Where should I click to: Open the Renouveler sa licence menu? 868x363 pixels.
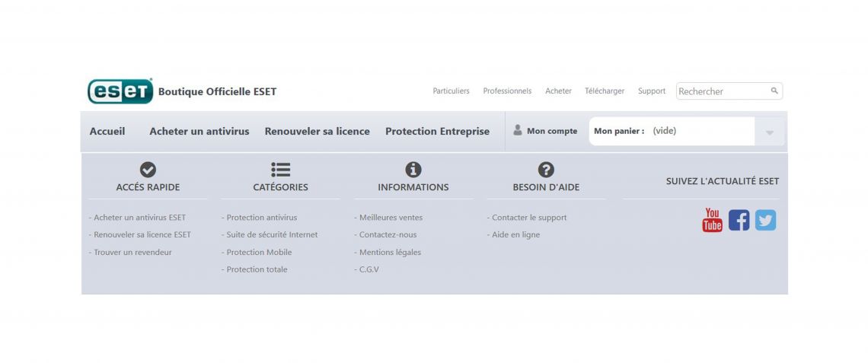pyautogui.click(x=318, y=132)
